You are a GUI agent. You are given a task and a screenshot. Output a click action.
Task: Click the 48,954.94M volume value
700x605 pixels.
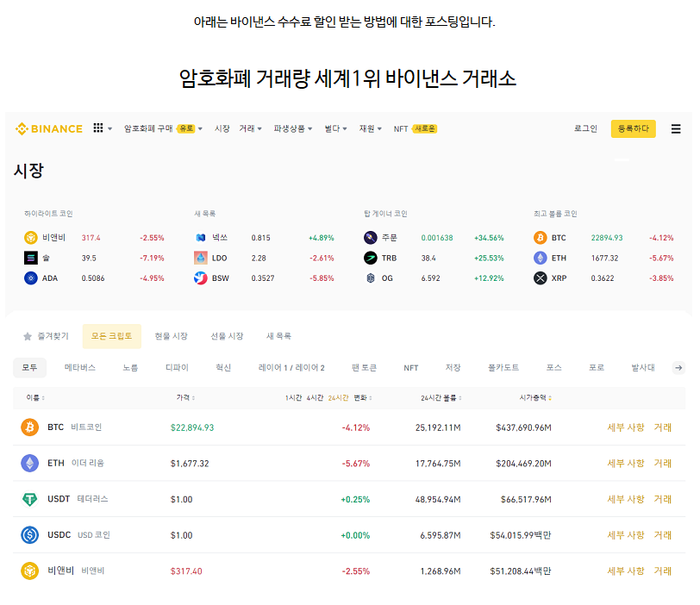point(438,499)
